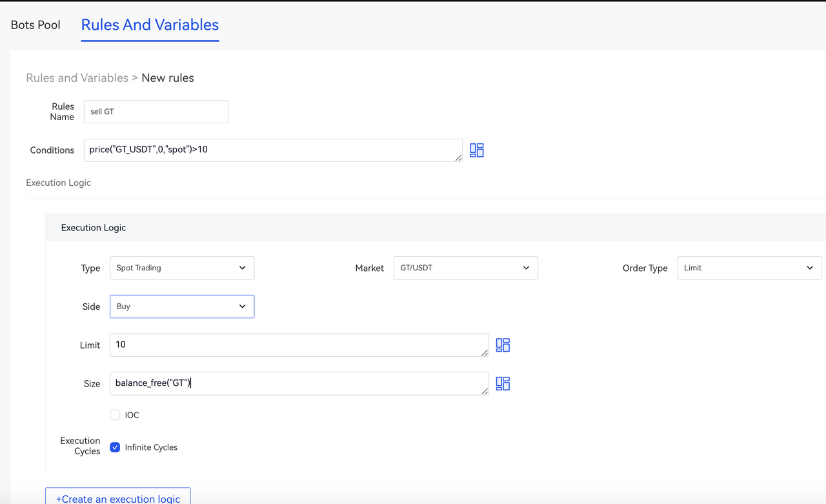Click the Conditions textarea resize handle
The image size is (826, 504).
[458, 158]
